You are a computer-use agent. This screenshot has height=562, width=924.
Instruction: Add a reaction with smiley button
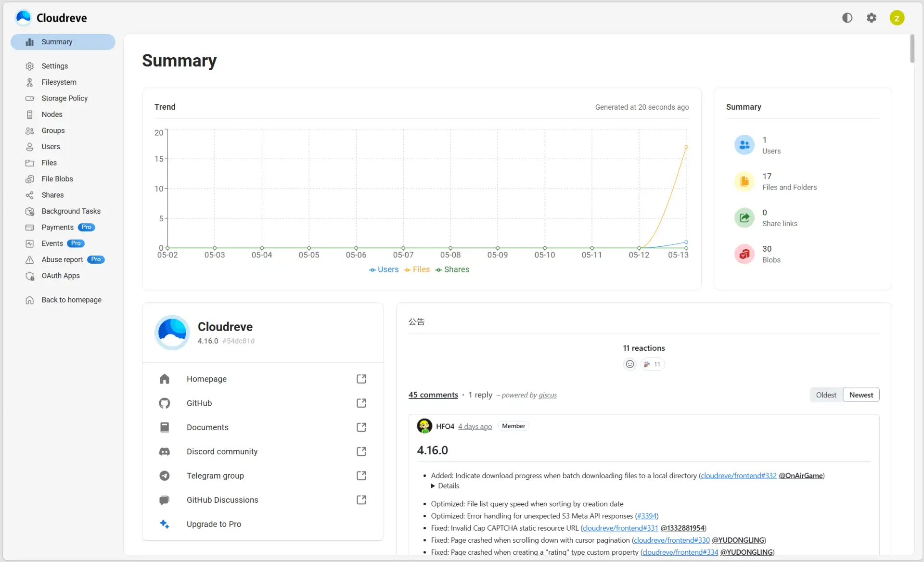tap(629, 364)
